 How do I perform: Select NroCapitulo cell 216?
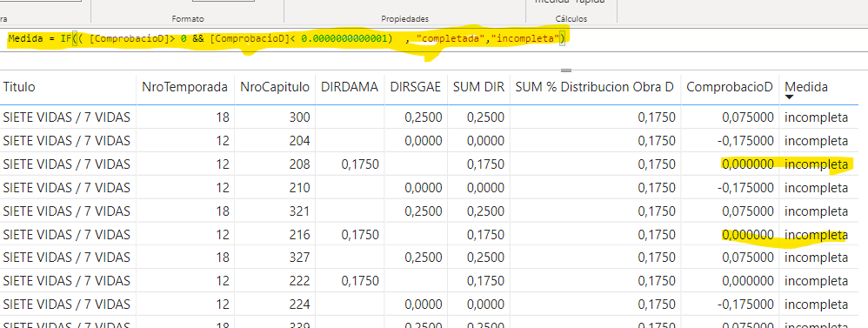(299, 235)
